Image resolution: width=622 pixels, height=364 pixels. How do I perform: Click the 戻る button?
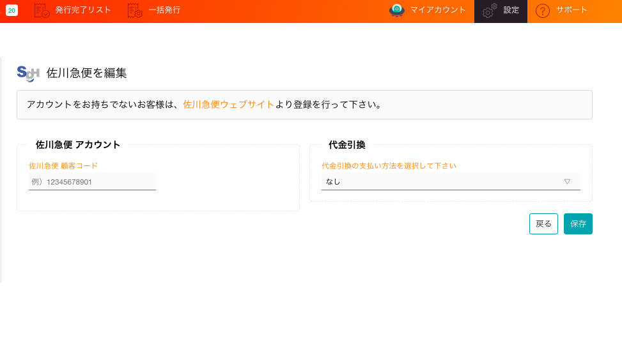pos(543,224)
